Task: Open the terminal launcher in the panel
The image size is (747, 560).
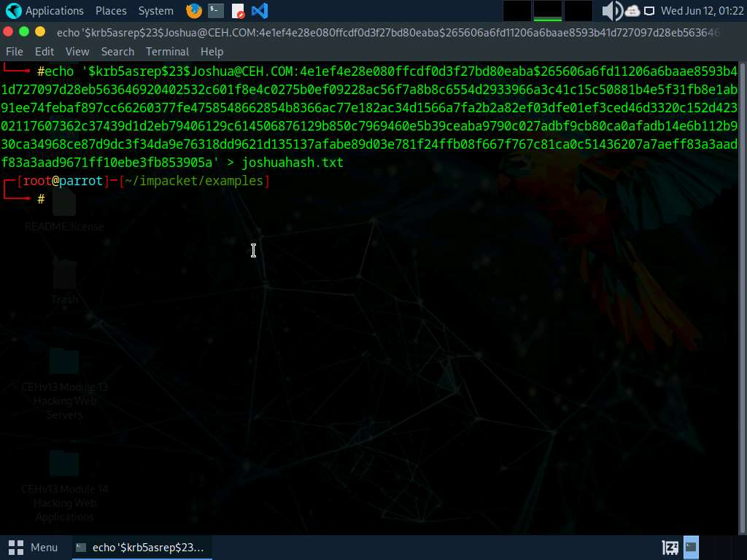Action: (215, 11)
